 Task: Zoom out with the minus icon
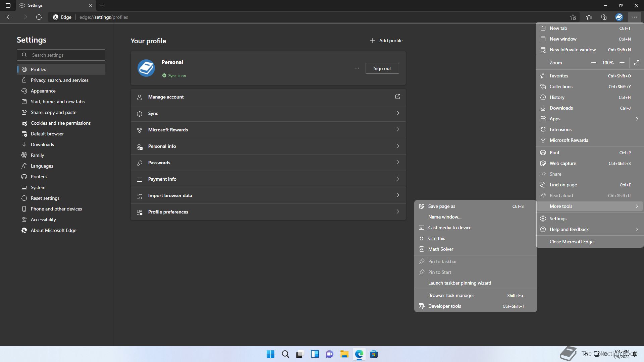pyautogui.click(x=594, y=63)
